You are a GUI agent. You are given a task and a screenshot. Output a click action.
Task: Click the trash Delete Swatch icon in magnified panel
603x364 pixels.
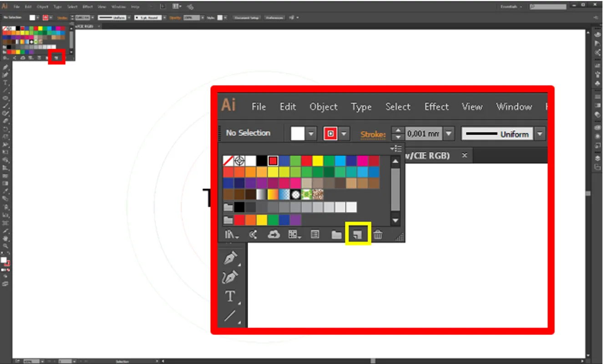(378, 234)
